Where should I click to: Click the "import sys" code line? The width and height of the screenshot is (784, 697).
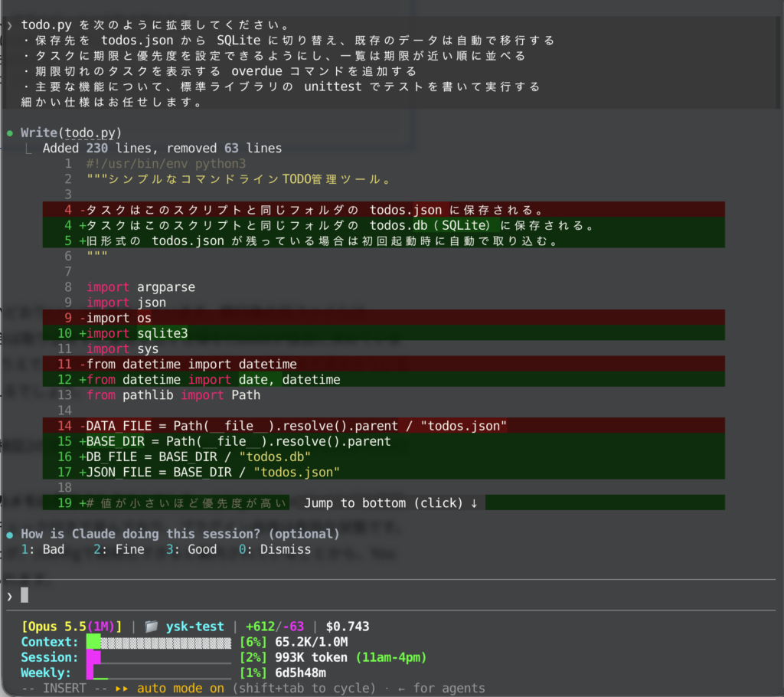pos(122,348)
